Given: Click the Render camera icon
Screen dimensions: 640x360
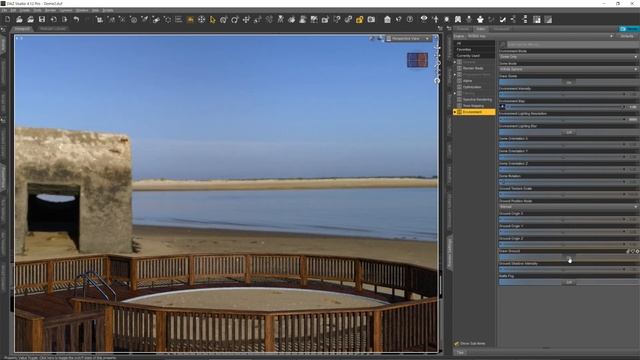Looking at the screenshot, I should point(371,19).
